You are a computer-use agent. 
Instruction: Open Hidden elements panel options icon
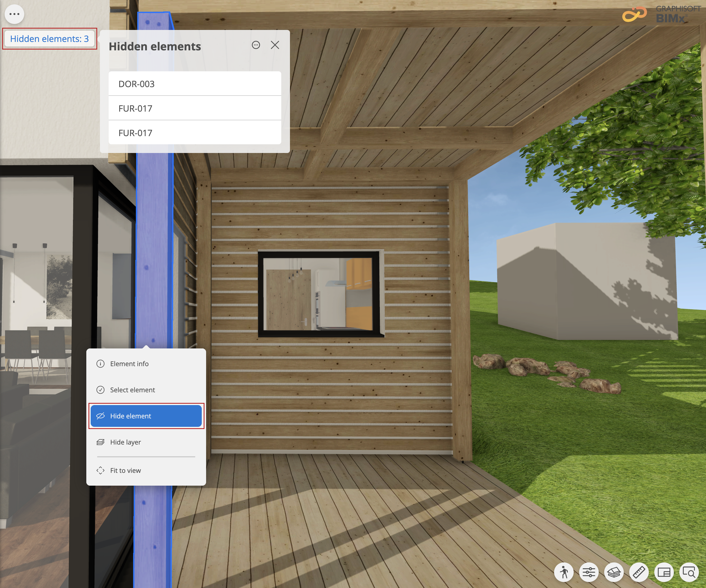point(256,45)
